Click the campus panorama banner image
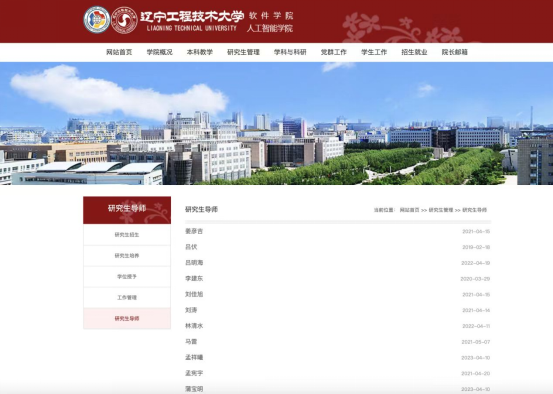The image size is (553, 394). tap(276, 123)
